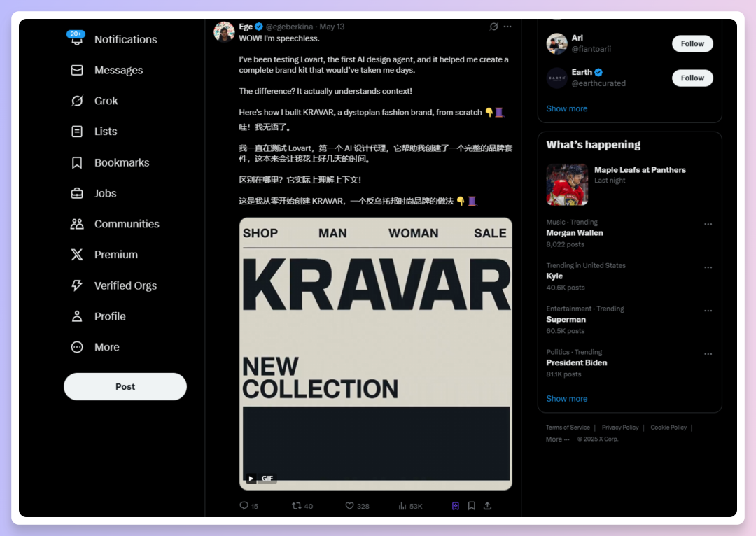
Task: Open the Superman trending topic
Action: 566,320
